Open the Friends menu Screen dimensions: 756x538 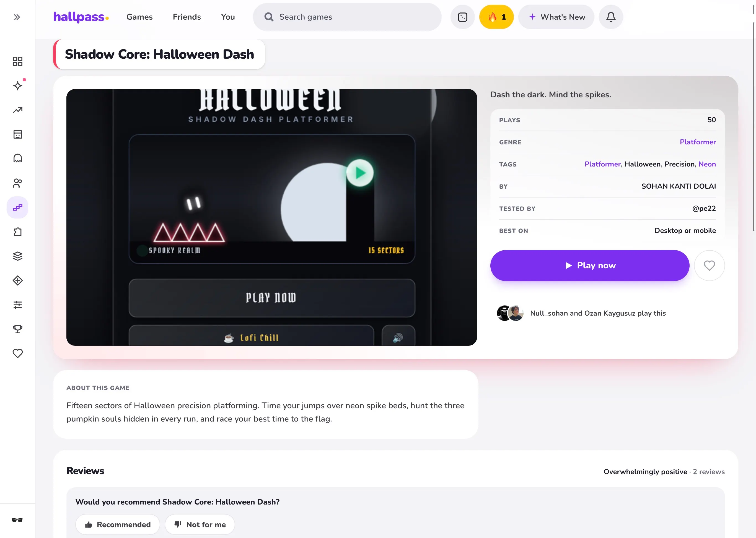(x=187, y=17)
